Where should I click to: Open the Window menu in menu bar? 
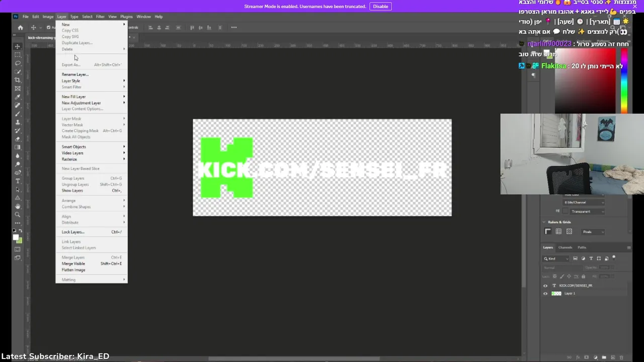(143, 17)
